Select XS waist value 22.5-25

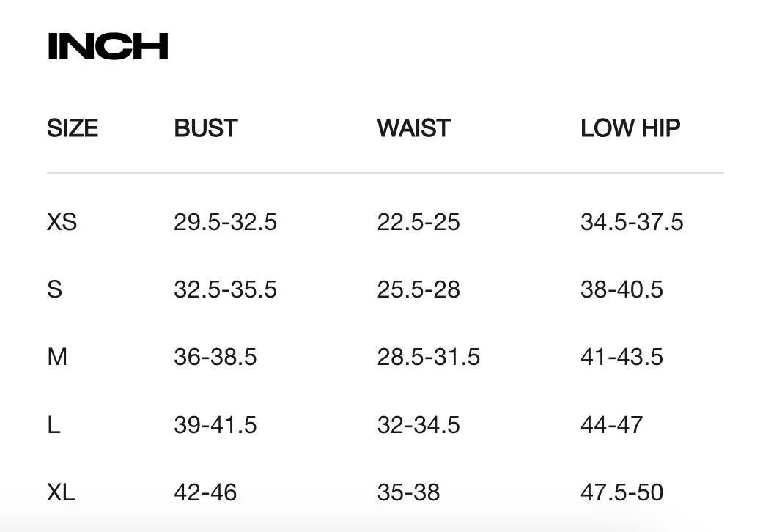[418, 222]
